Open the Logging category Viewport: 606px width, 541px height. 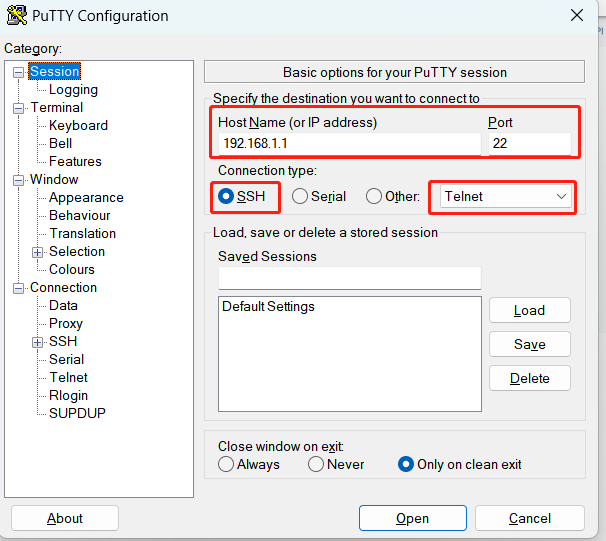point(73,90)
